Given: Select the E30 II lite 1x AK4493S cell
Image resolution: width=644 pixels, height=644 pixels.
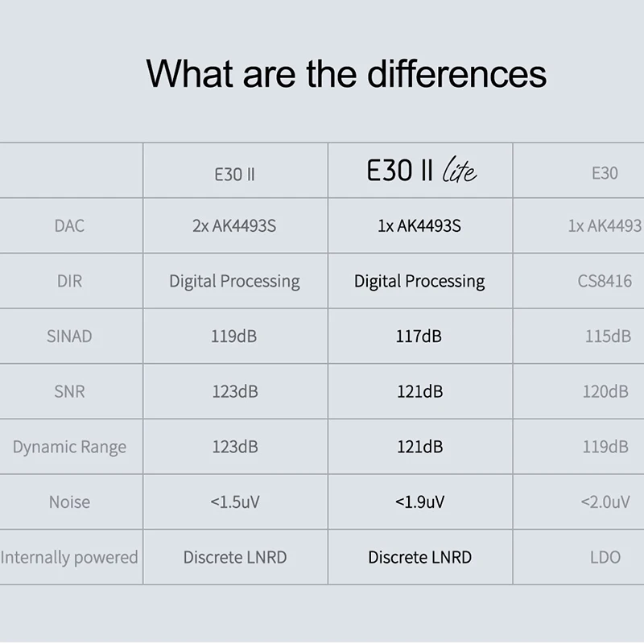Looking at the screenshot, I should click(x=419, y=226).
